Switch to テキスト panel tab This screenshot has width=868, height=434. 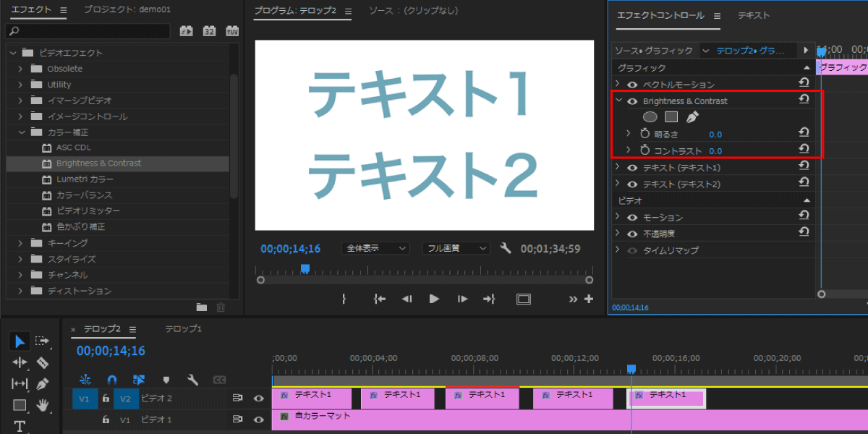pos(753,15)
